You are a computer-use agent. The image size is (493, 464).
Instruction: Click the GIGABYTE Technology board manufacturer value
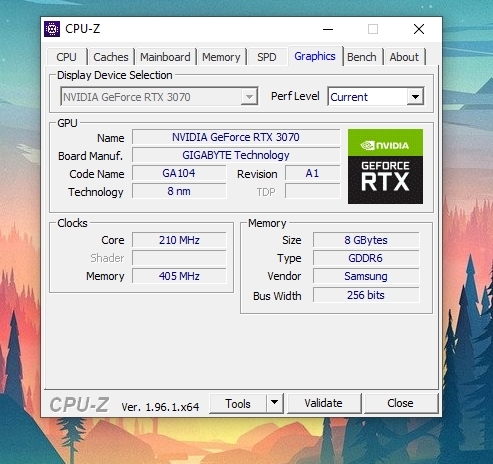(236, 155)
